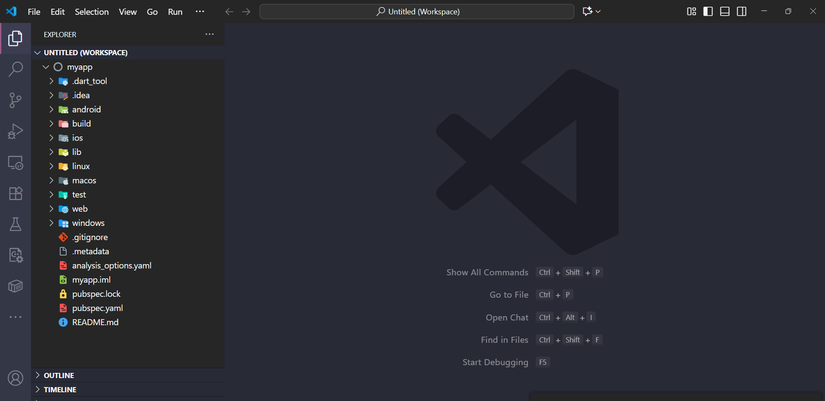Expand the .idea folder

128,95
